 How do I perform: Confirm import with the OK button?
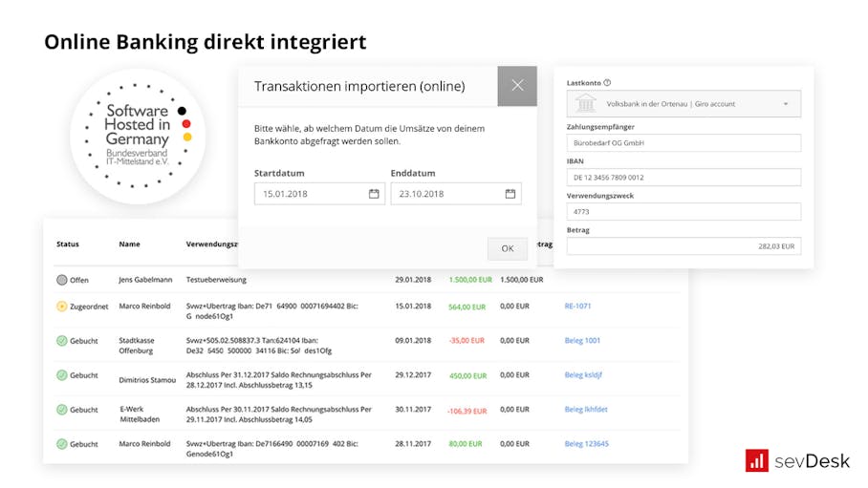(x=508, y=248)
